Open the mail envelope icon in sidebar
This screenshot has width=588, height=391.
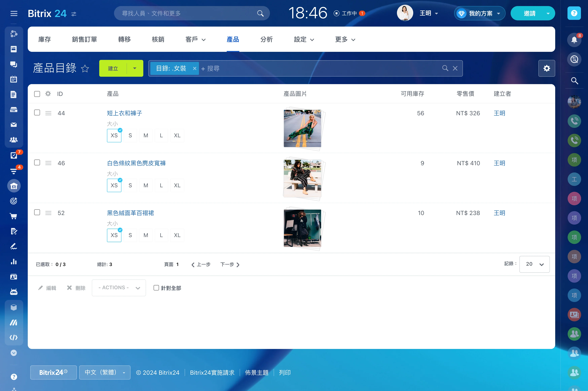click(14, 125)
